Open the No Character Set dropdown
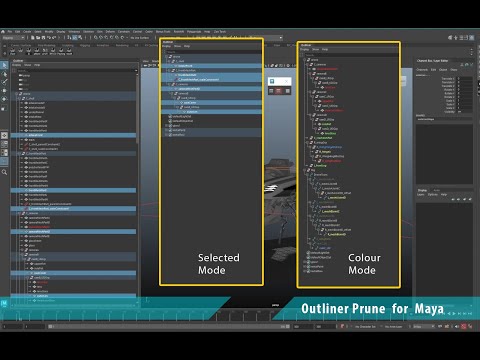This screenshot has width=480, height=360. pos(365,327)
